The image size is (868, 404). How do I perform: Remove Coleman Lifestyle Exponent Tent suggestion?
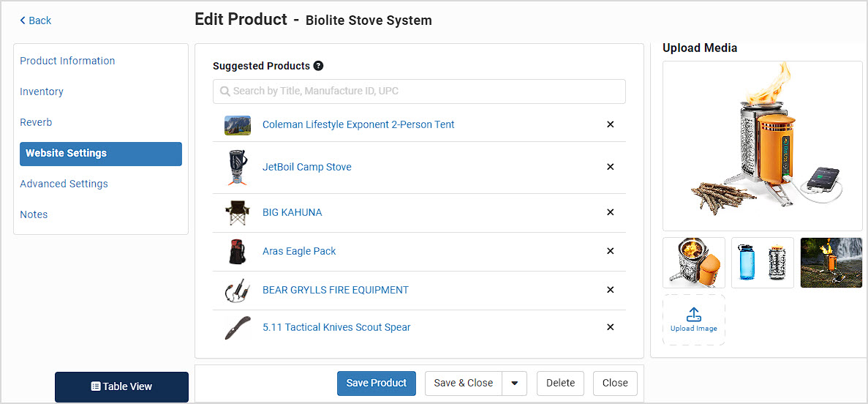coord(611,124)
